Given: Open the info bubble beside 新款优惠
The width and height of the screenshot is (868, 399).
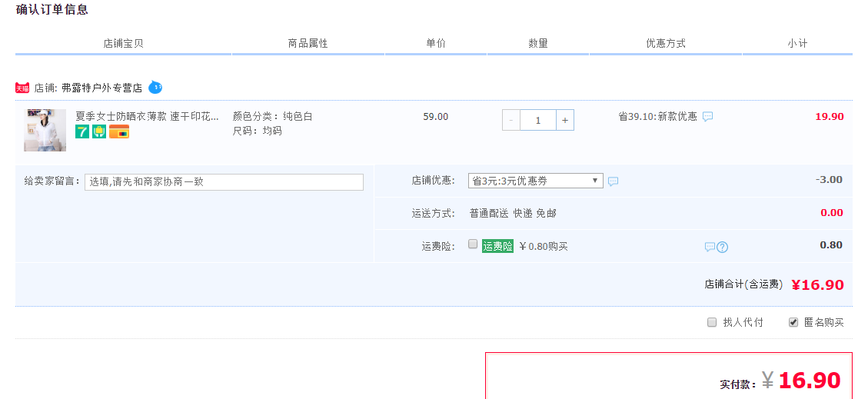Looking at the screenshot, I should pos(707,117).
